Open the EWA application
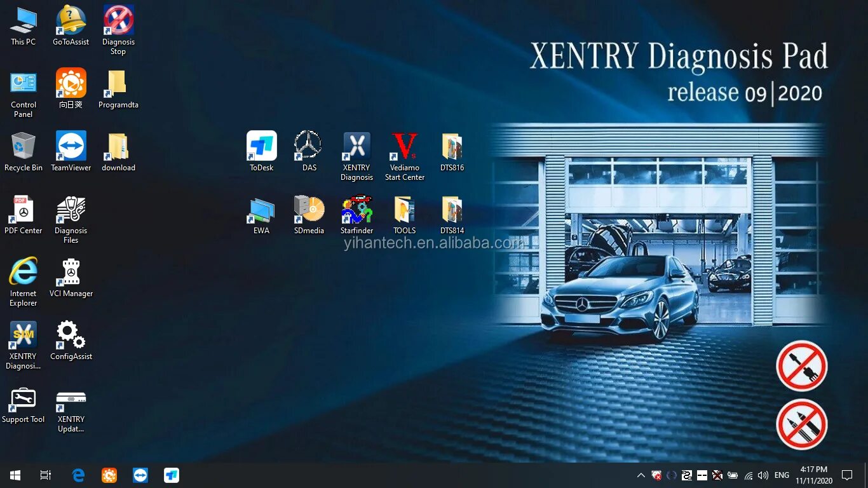 point(261,208)
